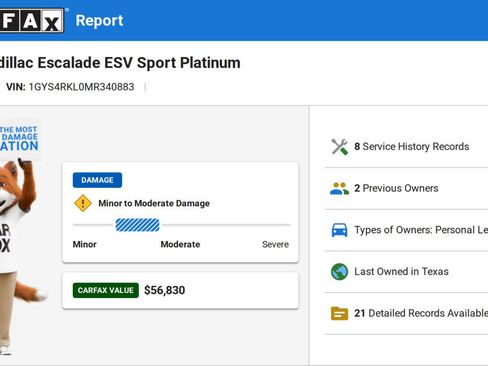The height and width of the screenshot is (366, 488).
Task: Open 21 Detailed Records Available row
Action: [406, 313]
